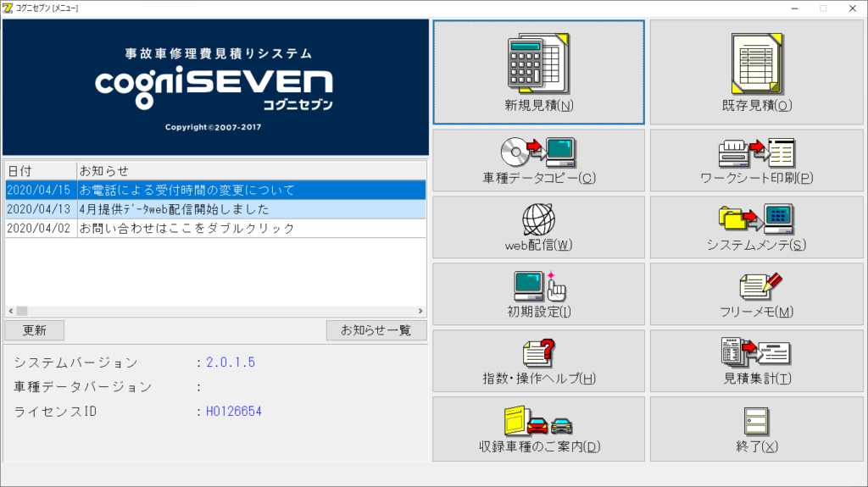The image size is (868, 487).
Task: Click date cell 2020/04/13
Action: click(x=39, y=209)
